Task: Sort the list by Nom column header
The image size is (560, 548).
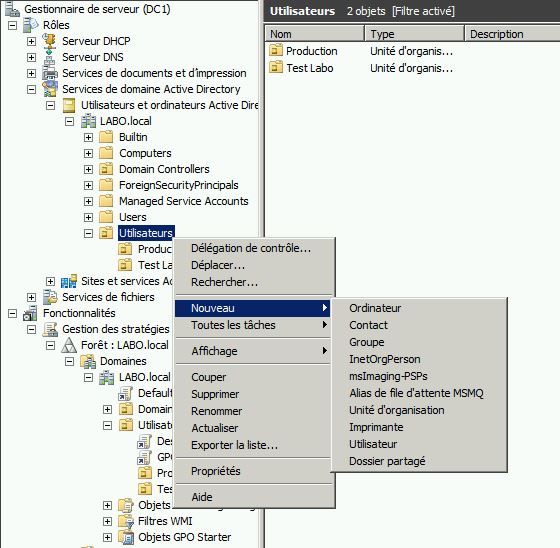Action: pos(314,34)
